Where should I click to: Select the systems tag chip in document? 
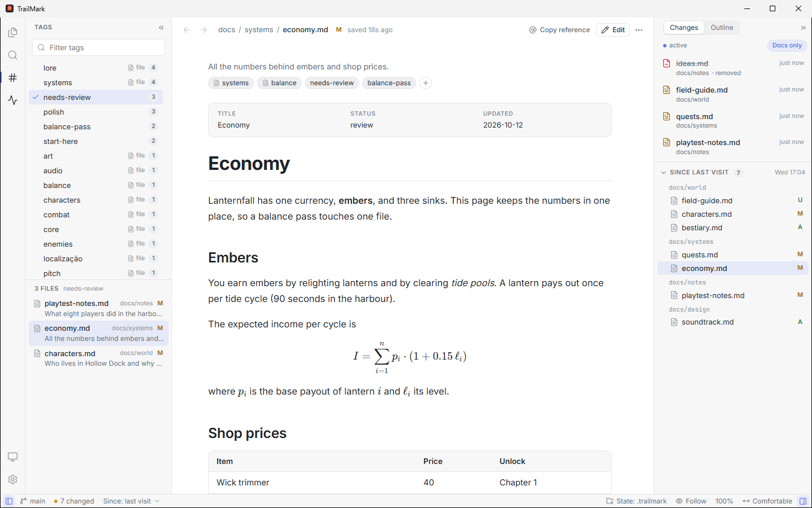[x=231, y=83]
